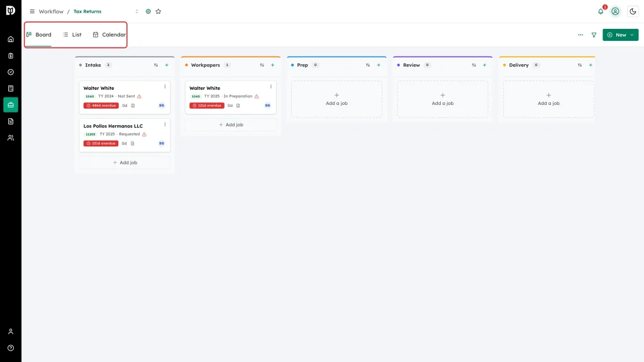Open the clipboard icon in sidebar
644x362 pixels.
11,56
